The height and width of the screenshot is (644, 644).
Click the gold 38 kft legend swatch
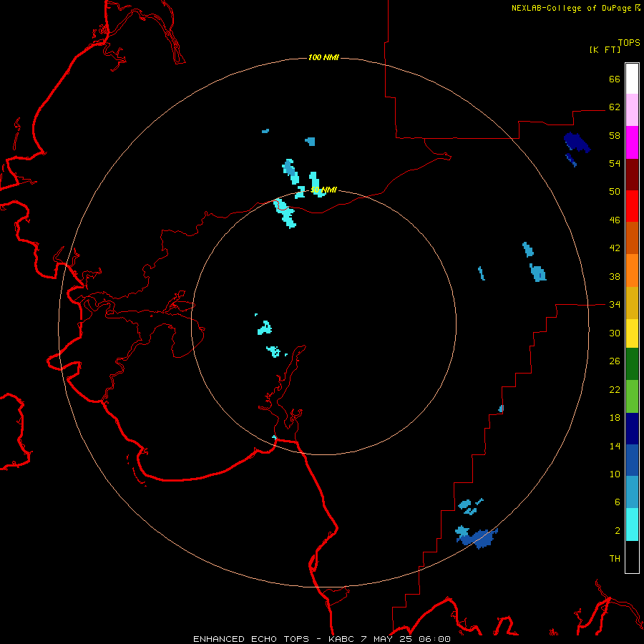click(632, 303)
